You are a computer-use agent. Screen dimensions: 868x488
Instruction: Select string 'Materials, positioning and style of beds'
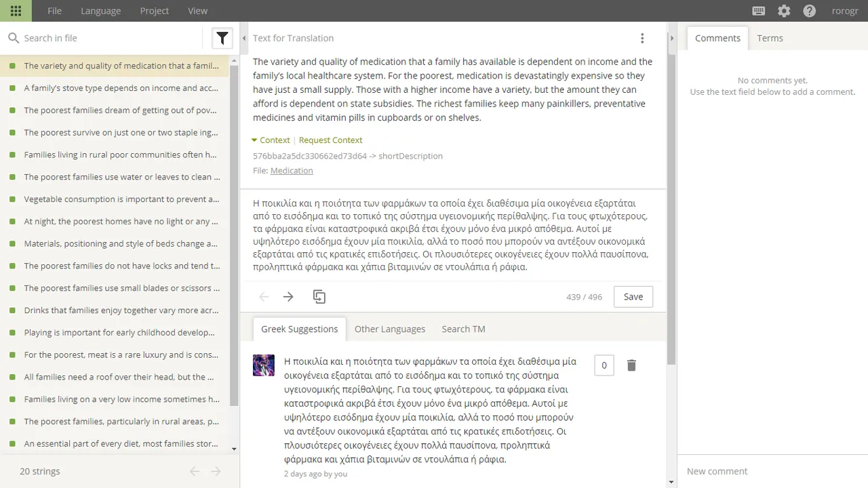point(115,244)
